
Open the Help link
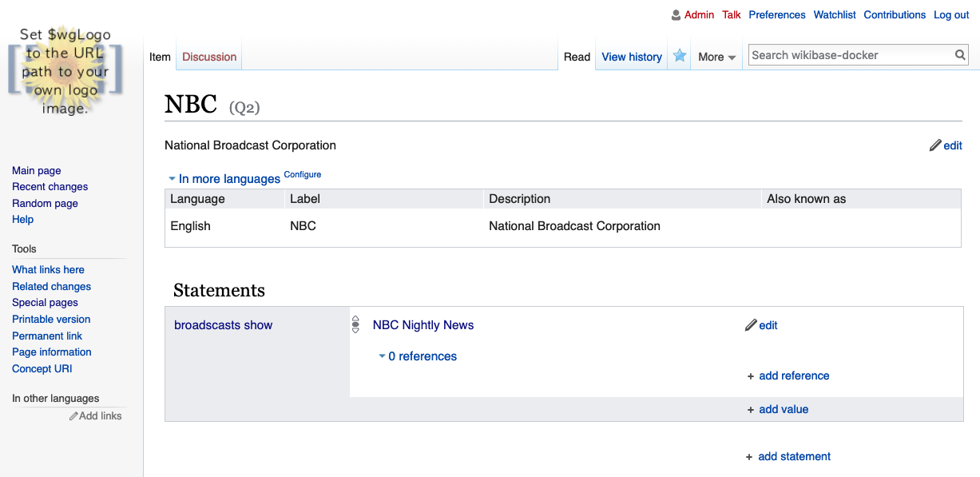click(23, 220)
